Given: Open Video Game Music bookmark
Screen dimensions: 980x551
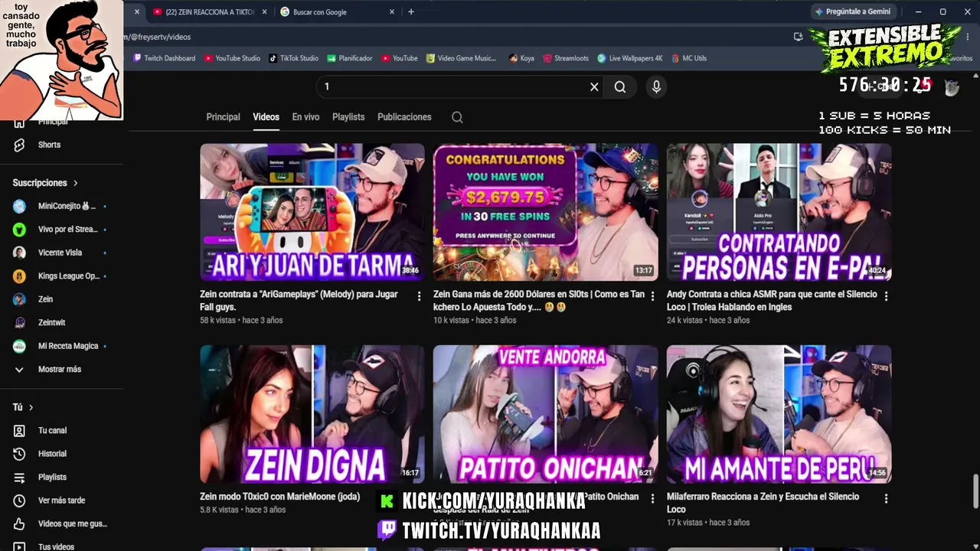Looking at the screenshot, I should tap(461, 58).
